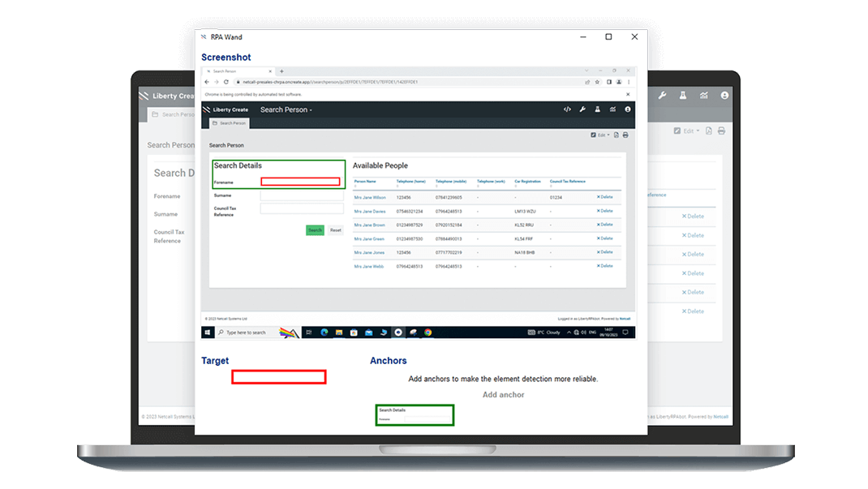Open the Edit dropdown above the Search Person form

tap(600, 135)
